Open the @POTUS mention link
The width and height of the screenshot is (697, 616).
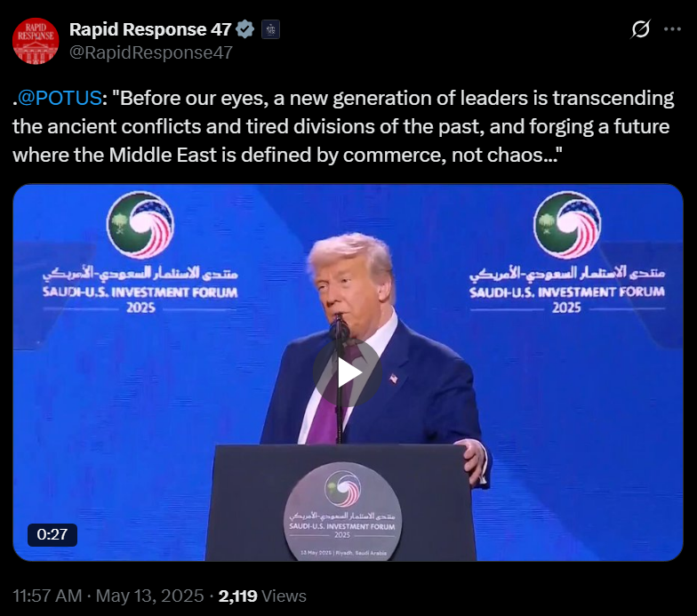[60, 98]
